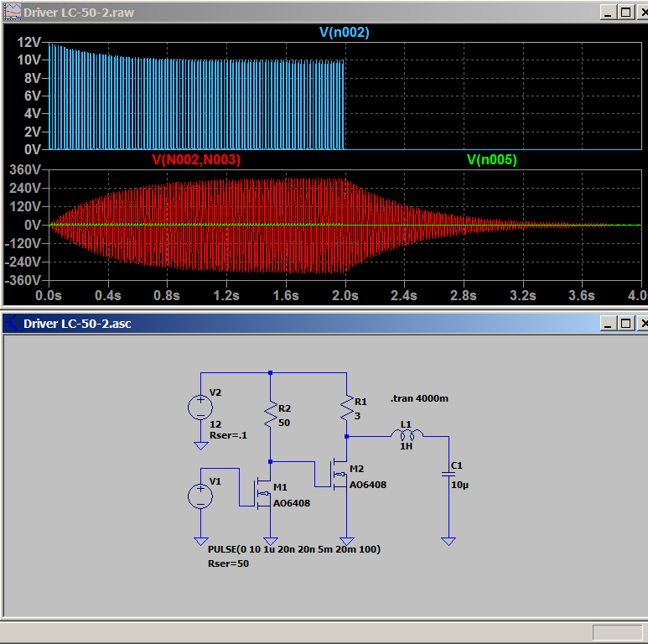Image resolution: width=648 pixels, height=644 pixels.
Task: Click the green V(n005) trace label
Action: click(x=491, y=159)
